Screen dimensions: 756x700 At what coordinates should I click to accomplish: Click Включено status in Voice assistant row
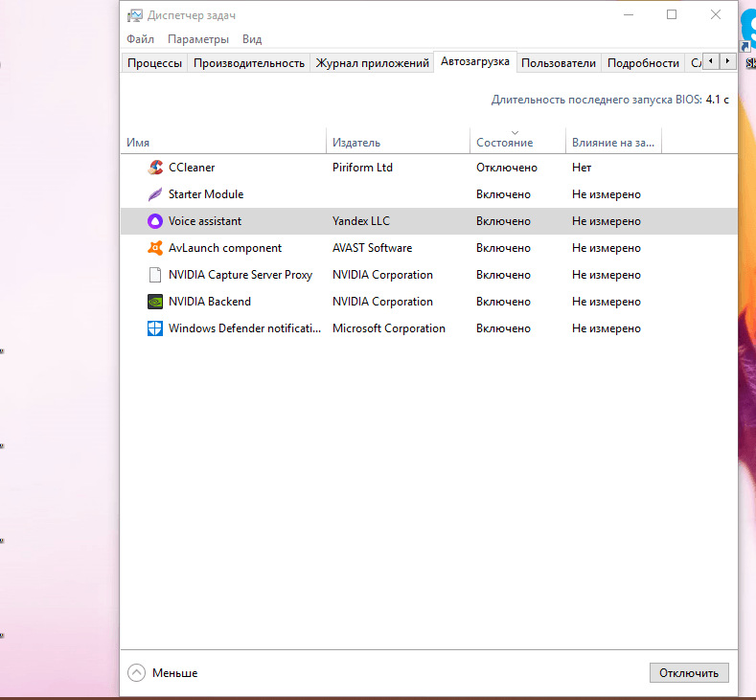tap(503, 221)
